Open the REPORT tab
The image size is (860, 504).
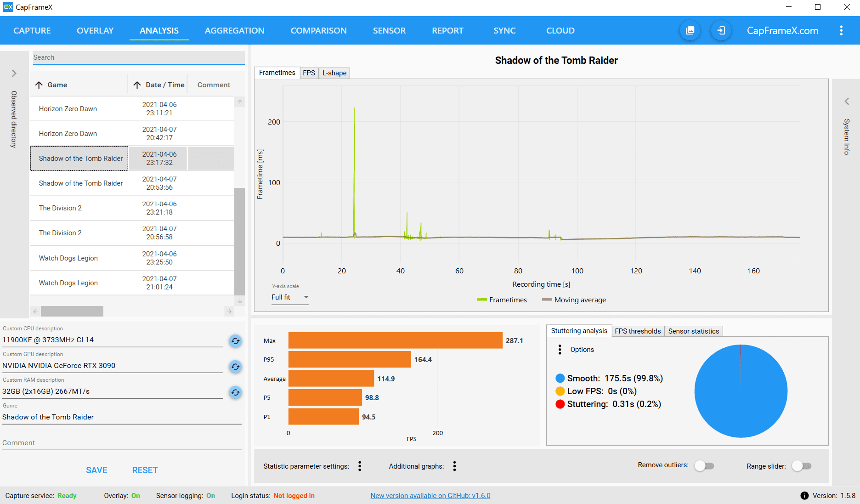pyautogui.click(x=448, y=31)
